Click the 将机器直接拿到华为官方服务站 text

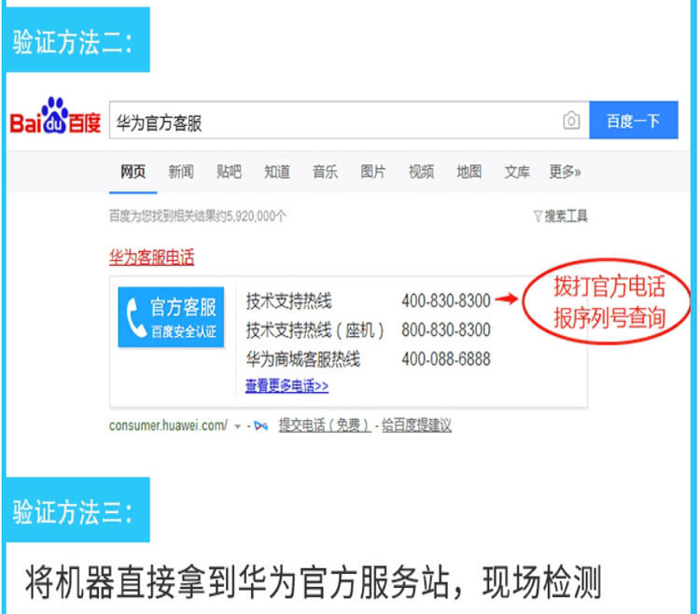237,582
